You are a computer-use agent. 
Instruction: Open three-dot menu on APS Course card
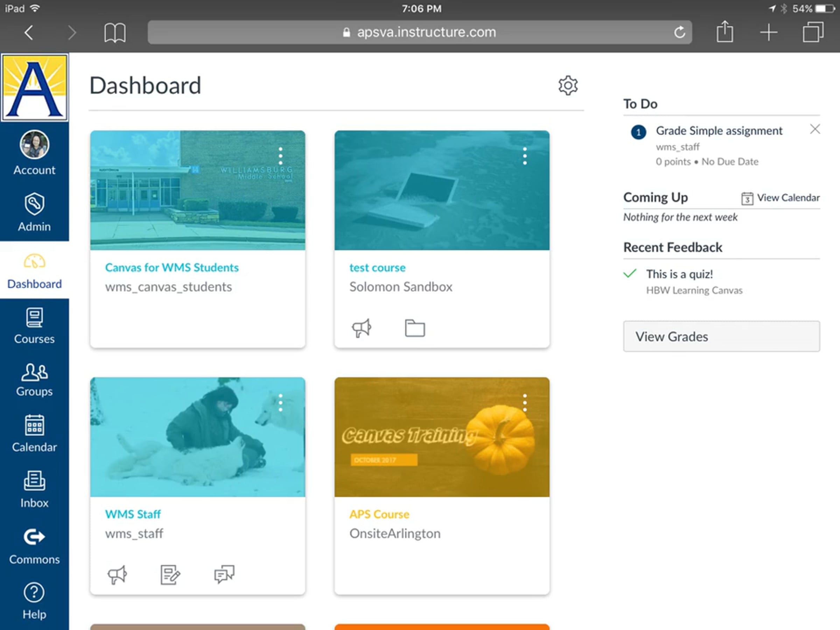[525, 403]
